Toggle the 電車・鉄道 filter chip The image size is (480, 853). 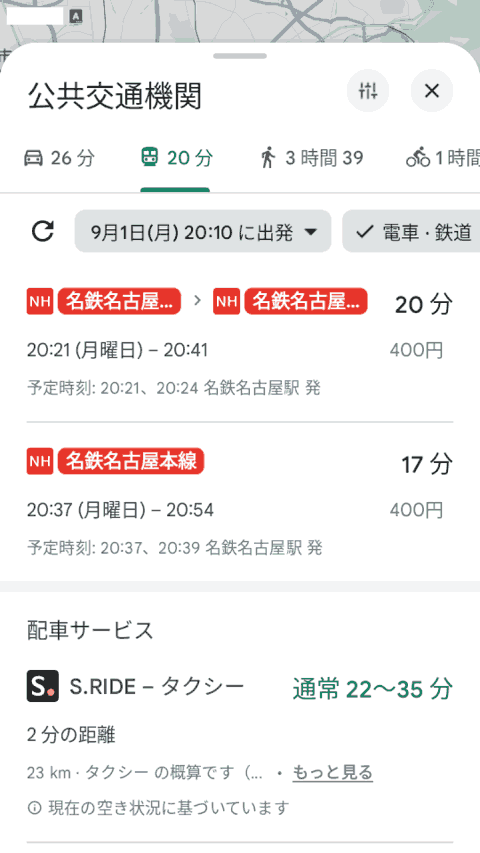click(411, 231)
